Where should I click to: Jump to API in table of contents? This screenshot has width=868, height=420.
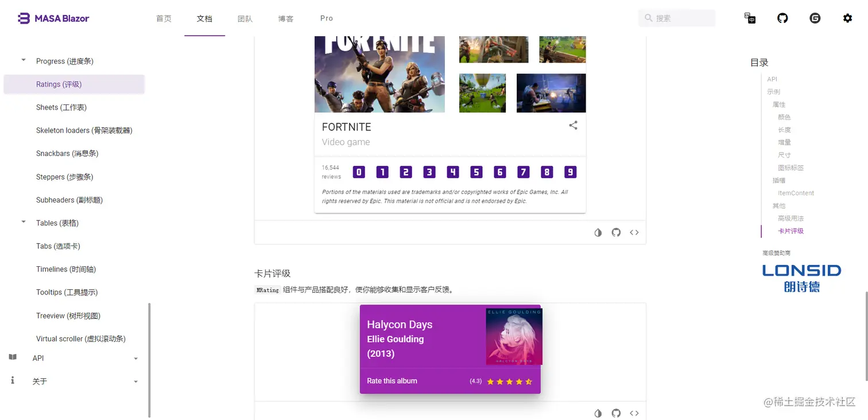[x=772, y=79]
